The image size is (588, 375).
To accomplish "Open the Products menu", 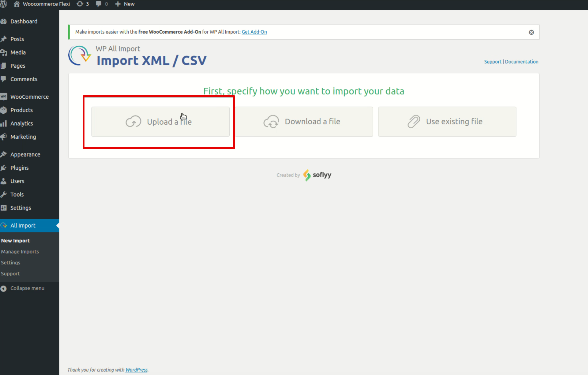I will pyautogui.click(x=21, y=110).
